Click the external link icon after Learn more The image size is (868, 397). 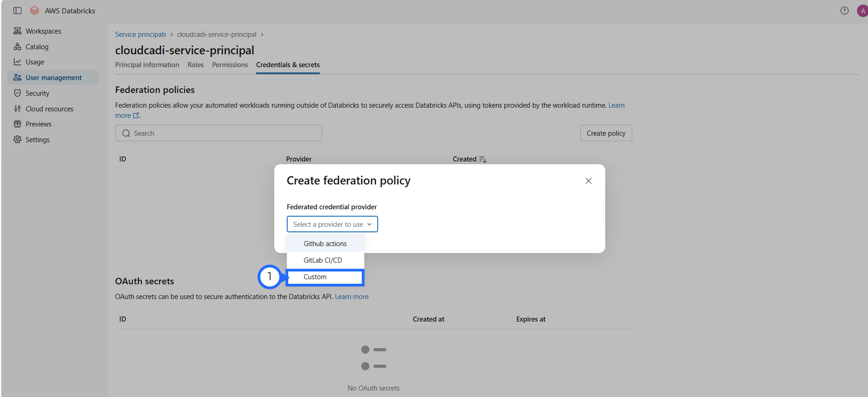[136, 115]
